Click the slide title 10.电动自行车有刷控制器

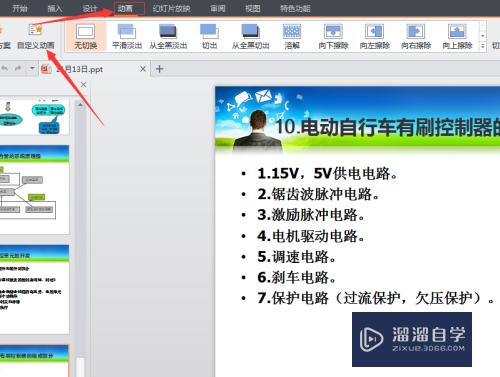pos(387,127)
